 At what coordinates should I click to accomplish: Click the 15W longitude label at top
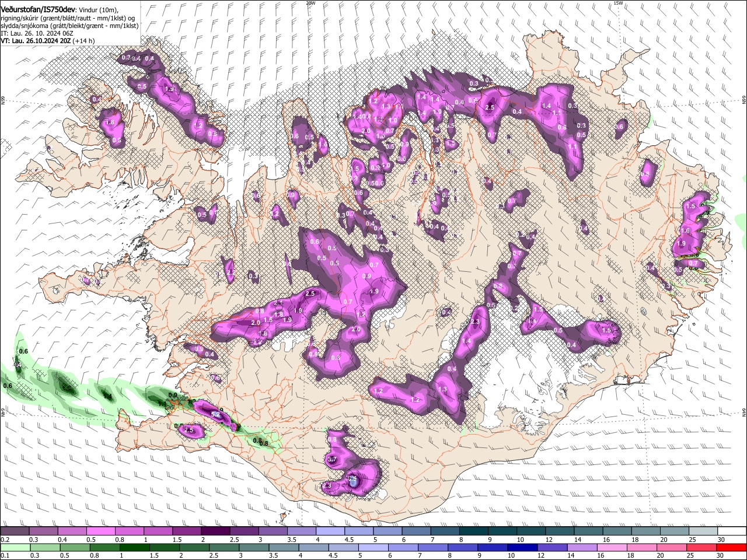pyautogui.click(x=619, y=3)
